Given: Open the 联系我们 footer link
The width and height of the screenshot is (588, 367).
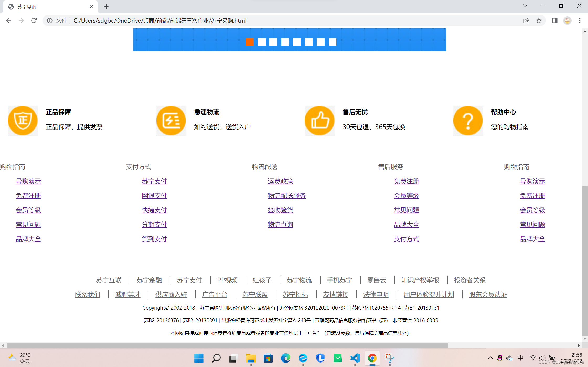Looking at the screenshot, I should [x=87, y=295].
